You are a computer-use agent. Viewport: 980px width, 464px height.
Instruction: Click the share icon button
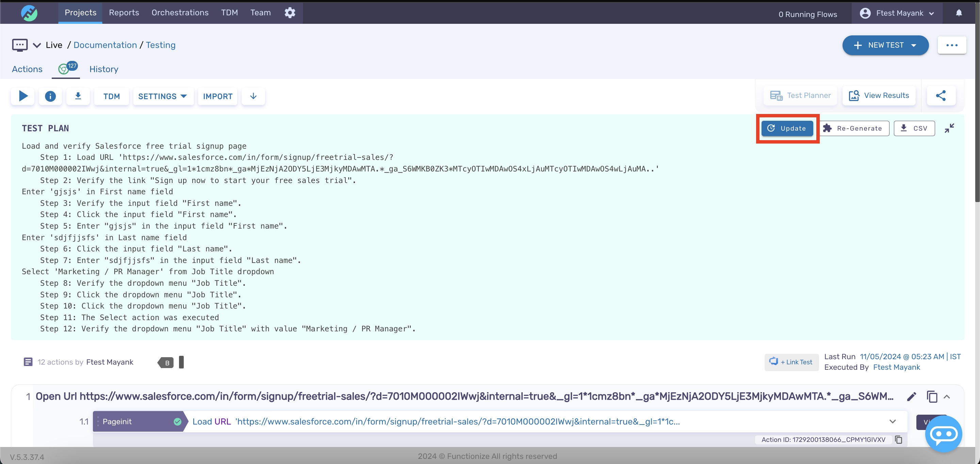(x=941, y=96)
